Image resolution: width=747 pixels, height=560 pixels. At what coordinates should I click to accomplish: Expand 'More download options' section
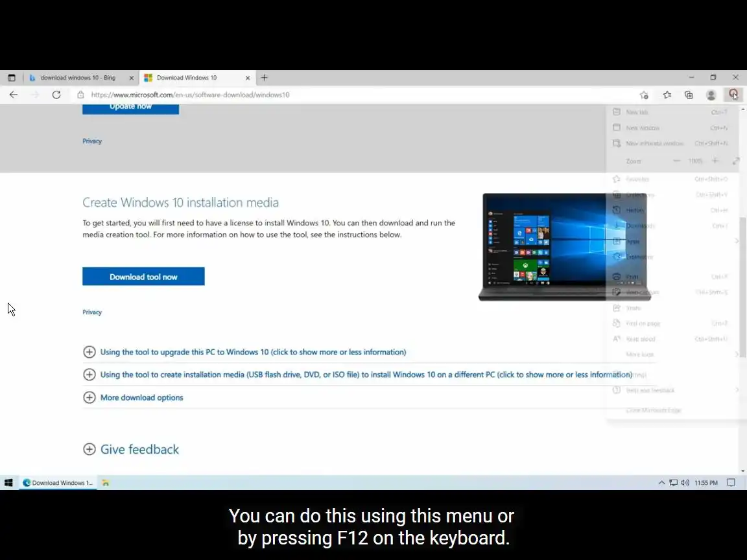coord(134,397)
